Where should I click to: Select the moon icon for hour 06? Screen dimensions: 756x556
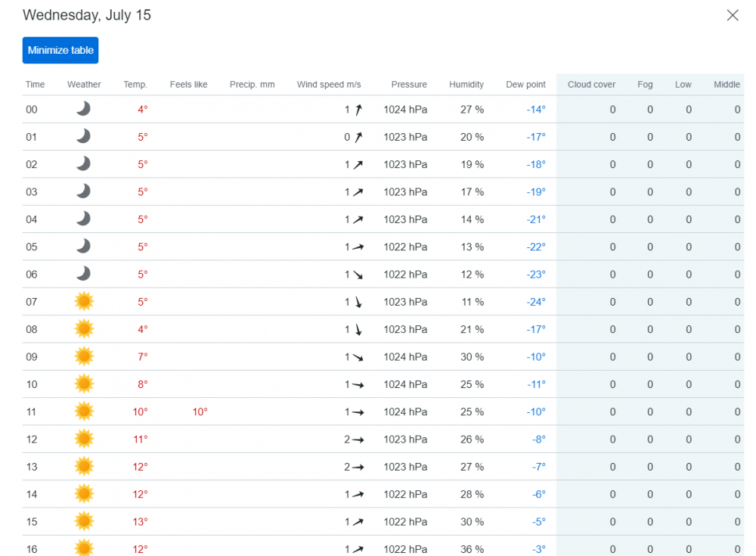(83, 274)
